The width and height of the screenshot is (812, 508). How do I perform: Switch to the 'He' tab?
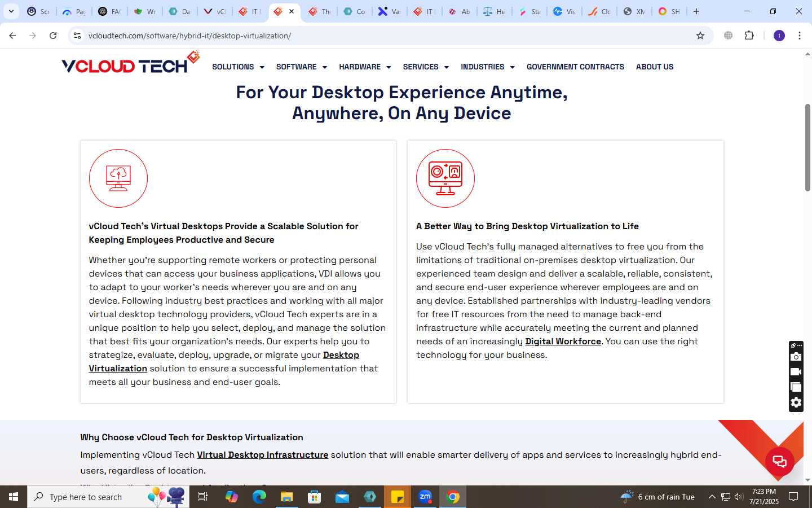click(494, 11)
